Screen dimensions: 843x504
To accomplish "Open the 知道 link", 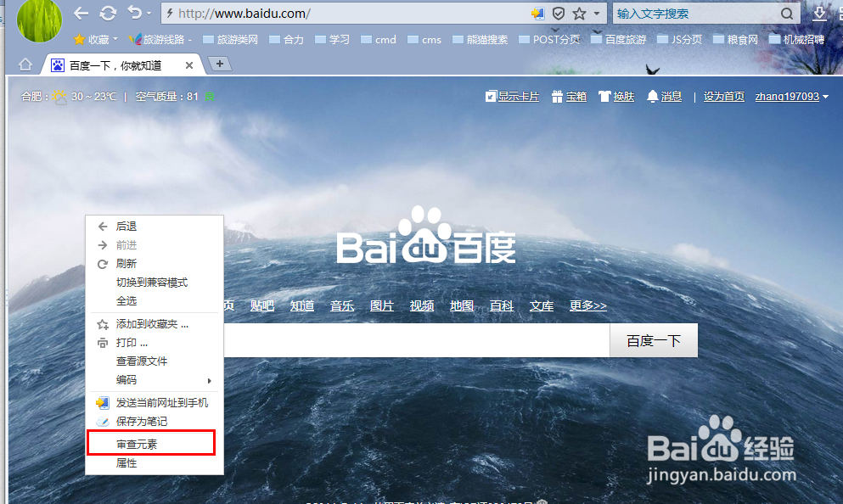I will pyautogui.click(x=302, y=305).
